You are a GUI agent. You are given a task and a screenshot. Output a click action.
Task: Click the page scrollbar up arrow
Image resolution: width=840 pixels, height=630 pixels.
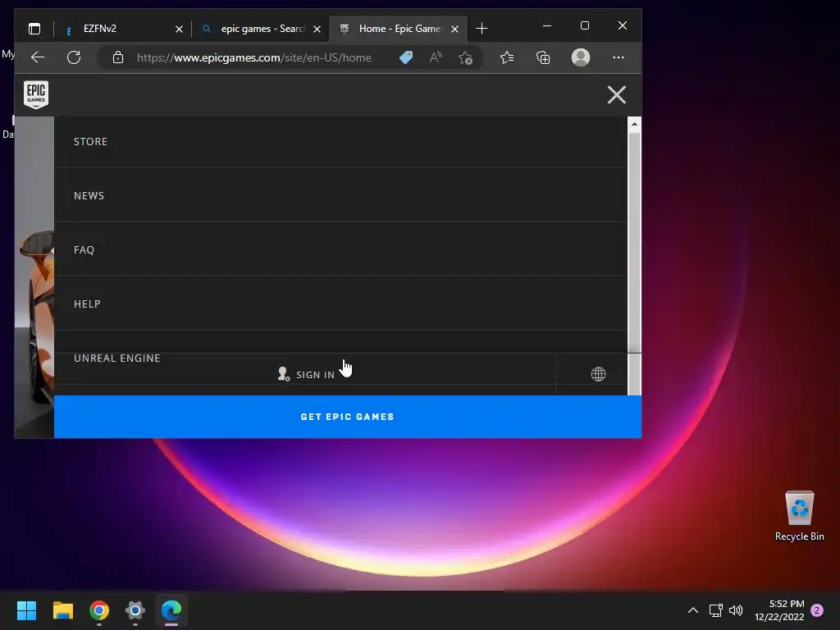[x=634, y=125]
